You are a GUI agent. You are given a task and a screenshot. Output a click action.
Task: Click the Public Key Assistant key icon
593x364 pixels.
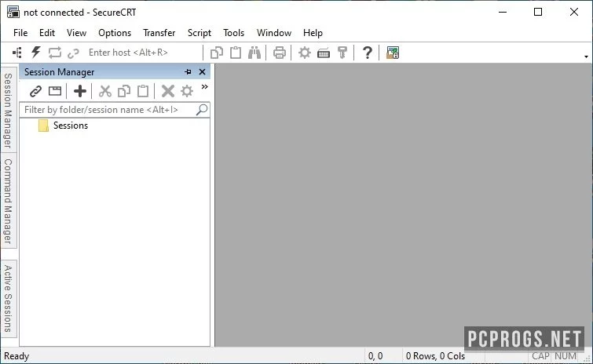point(342,53)
